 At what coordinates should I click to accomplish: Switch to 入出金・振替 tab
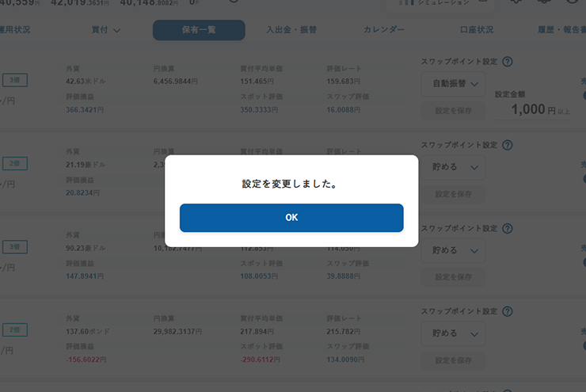pyautogui.click(x=291, y=30)
